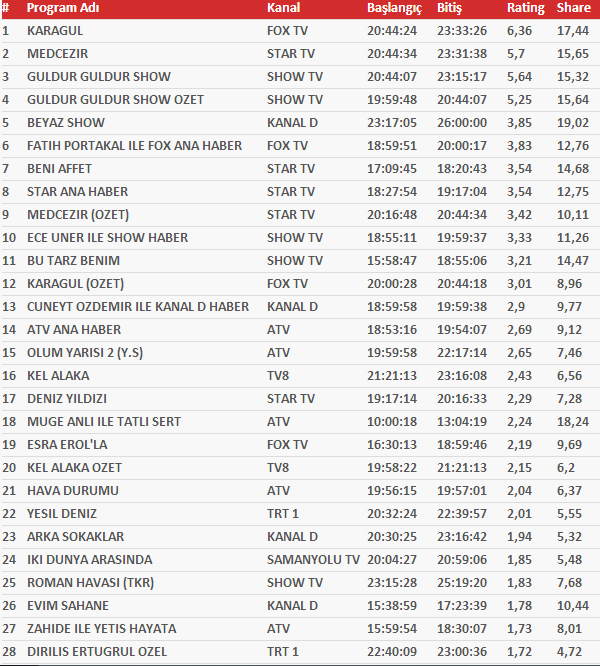This screenshot has height=666, width=600.
Task: Click the start time 22:40:09
Action: 392,651
